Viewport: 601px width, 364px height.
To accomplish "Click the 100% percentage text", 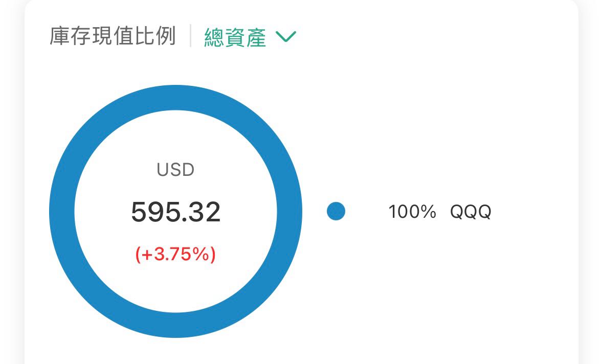I will point(412,212).
